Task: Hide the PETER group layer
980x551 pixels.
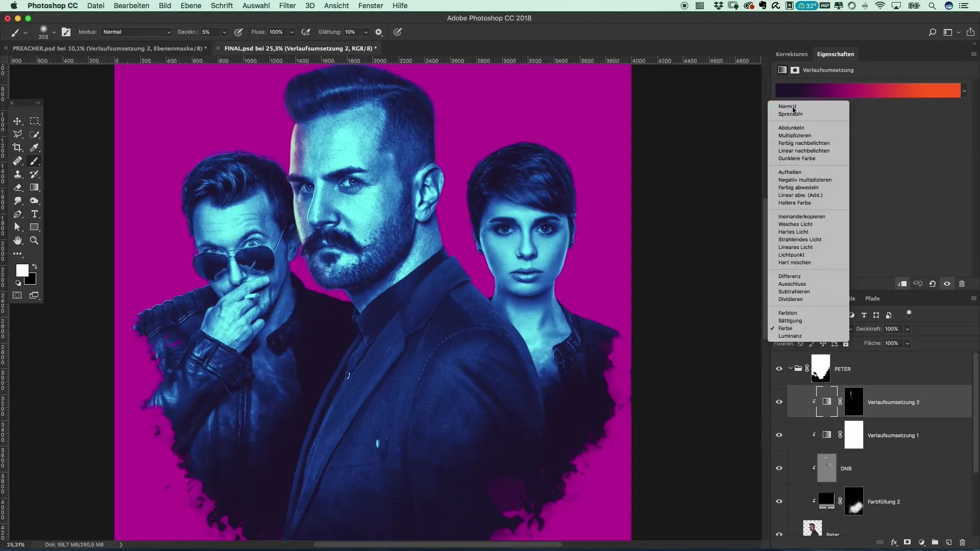Action: (779, 369)
